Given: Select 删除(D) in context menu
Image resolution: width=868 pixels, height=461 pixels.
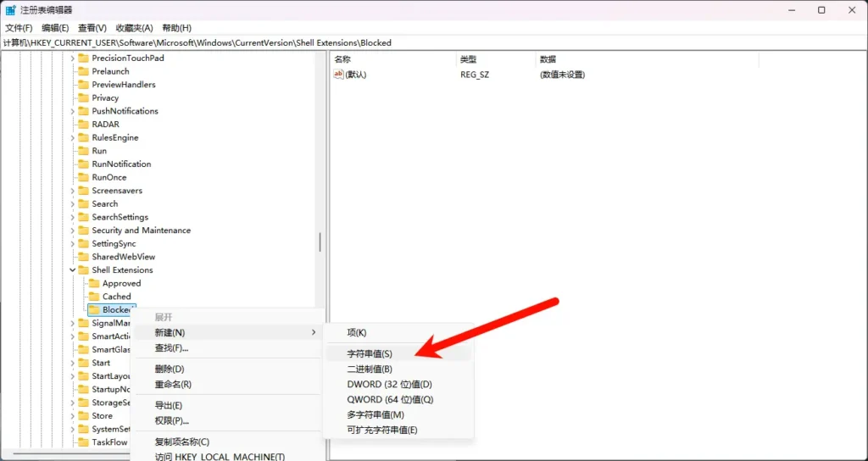Looking at the screenshot, I should click(x=228, y=369).
